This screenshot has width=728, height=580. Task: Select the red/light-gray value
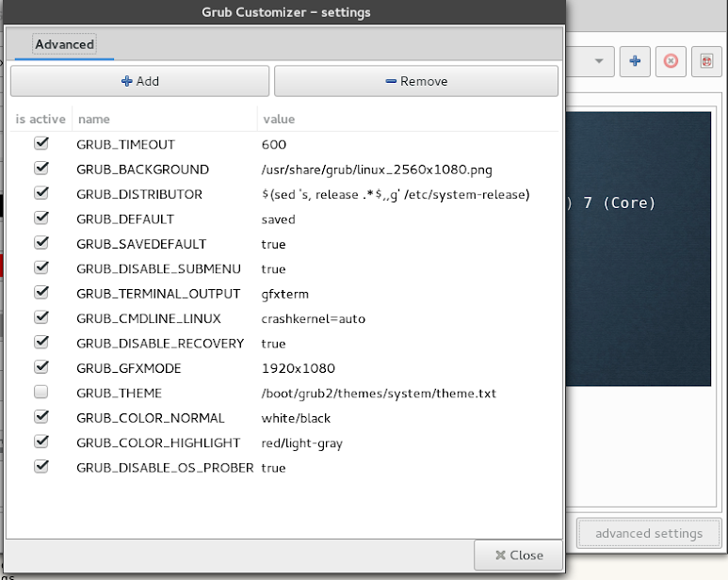(301, 443)
